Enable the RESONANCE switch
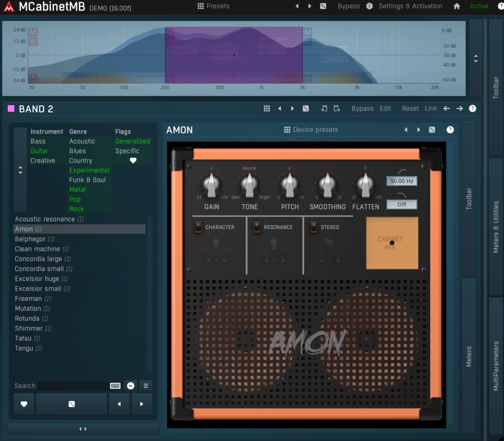Image resolution: width=504 pixels, height=441 pixels. (x=256, y=227)
